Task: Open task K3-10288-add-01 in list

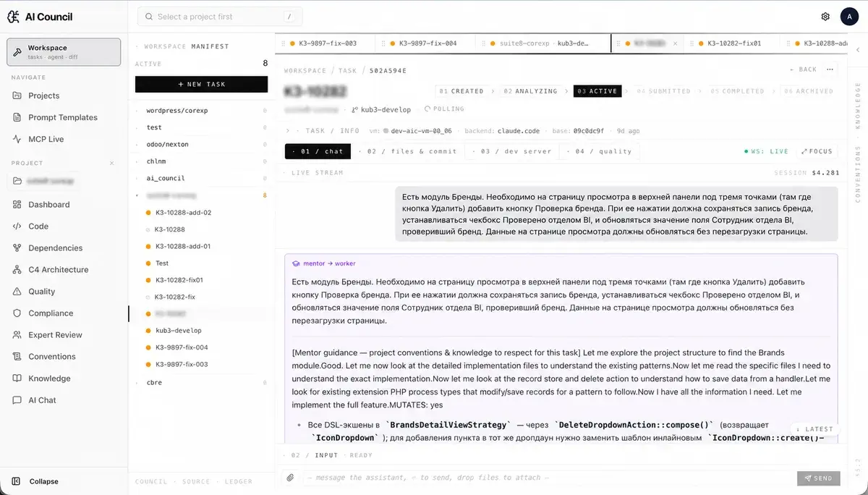Action: click(x=183, y=246)
